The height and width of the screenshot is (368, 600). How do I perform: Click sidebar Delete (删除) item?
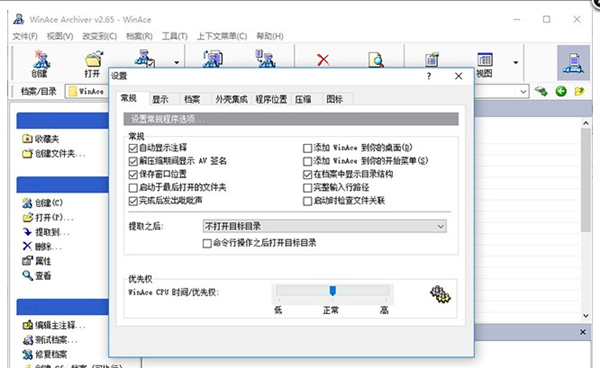coord(41,246)
